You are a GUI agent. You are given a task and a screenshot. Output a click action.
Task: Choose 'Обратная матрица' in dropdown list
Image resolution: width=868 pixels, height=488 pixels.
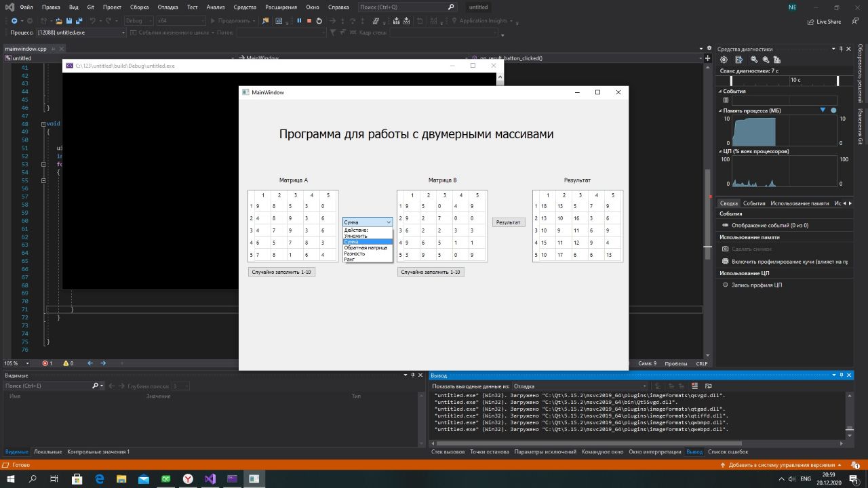tap(366, 248)
